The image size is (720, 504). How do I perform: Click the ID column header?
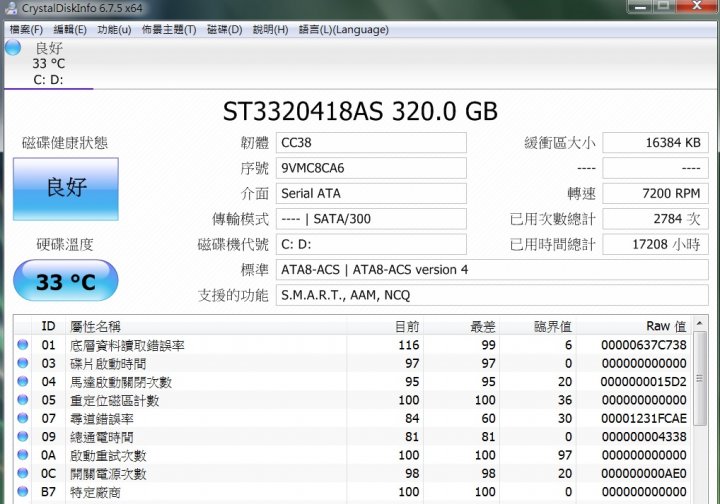(x=48, y=326)
